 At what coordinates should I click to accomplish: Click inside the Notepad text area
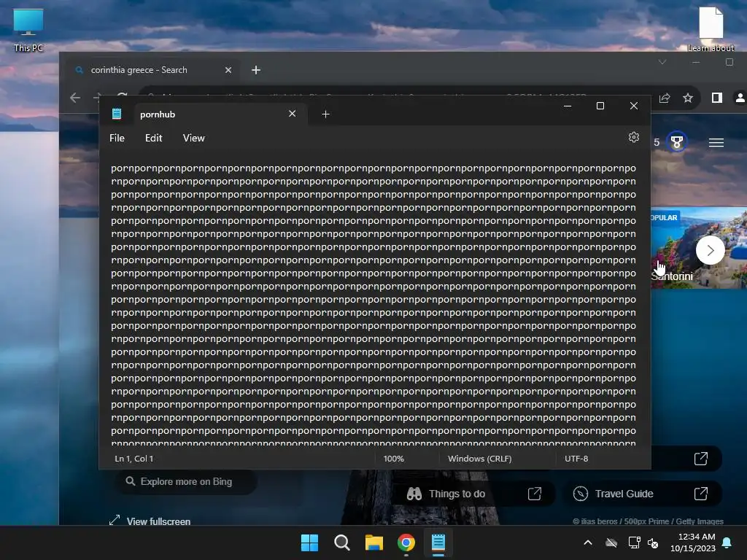click(x=374, y=305)
